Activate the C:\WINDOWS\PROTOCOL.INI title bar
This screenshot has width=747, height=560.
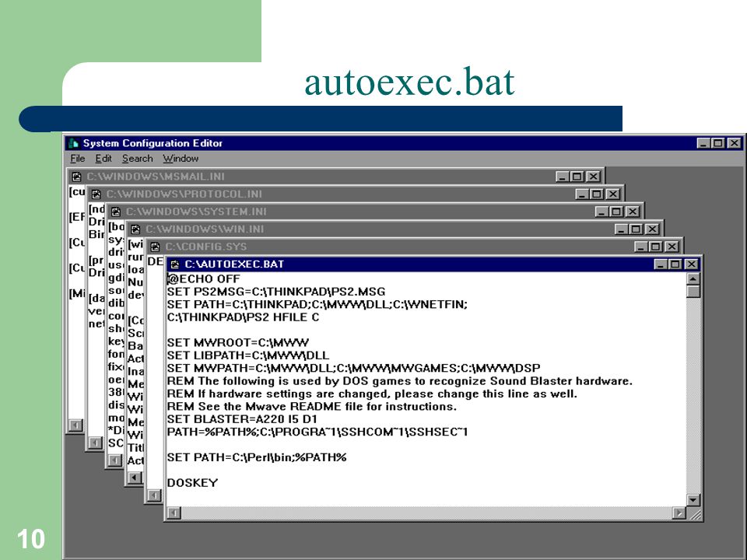[x=356, y=194]
